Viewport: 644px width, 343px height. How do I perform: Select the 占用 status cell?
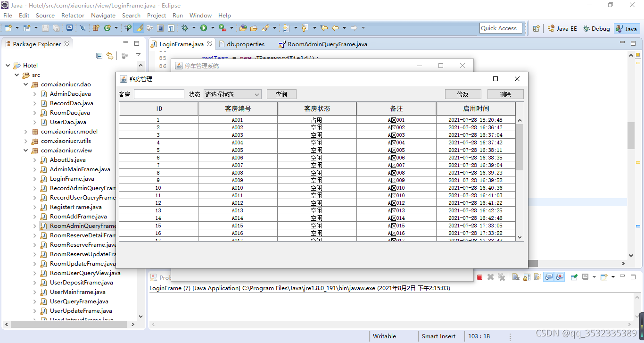[317, 120]
